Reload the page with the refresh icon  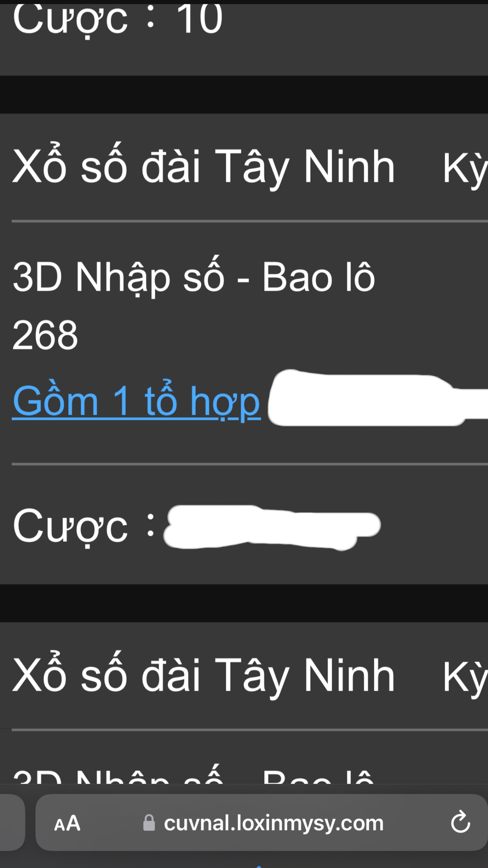pyautogui.click(x=460, y=822)
